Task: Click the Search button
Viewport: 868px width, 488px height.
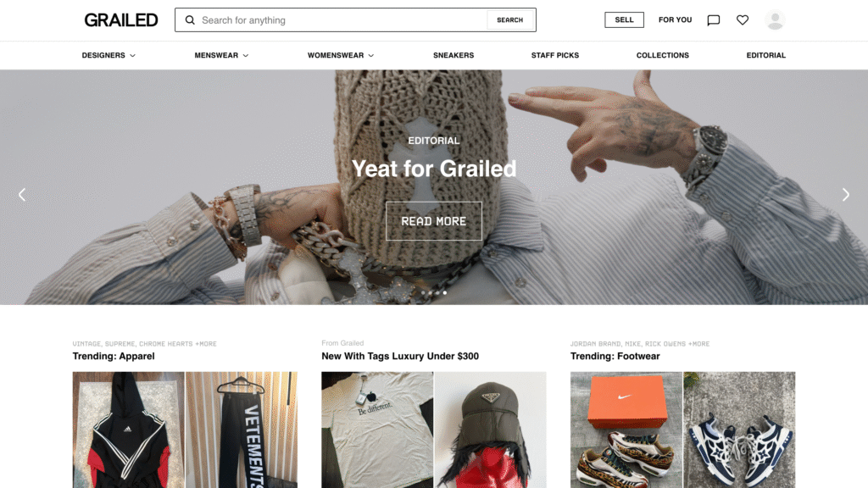Action: [509, 20]
